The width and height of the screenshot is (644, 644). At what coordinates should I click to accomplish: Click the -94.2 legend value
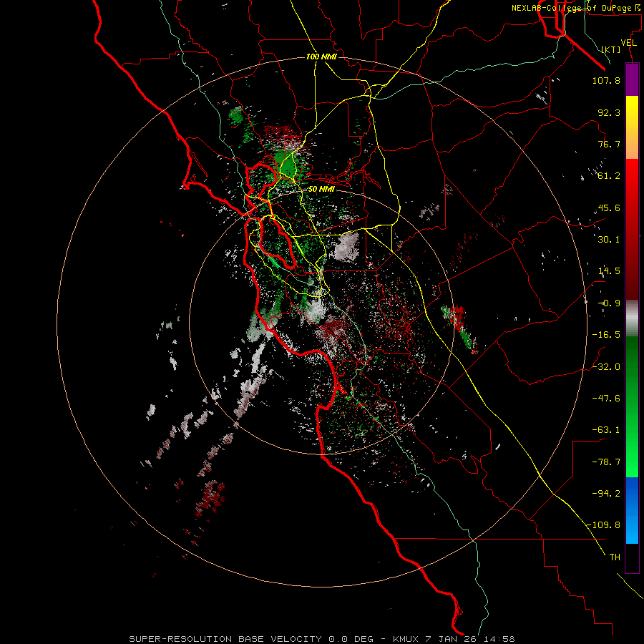(606, 494)
